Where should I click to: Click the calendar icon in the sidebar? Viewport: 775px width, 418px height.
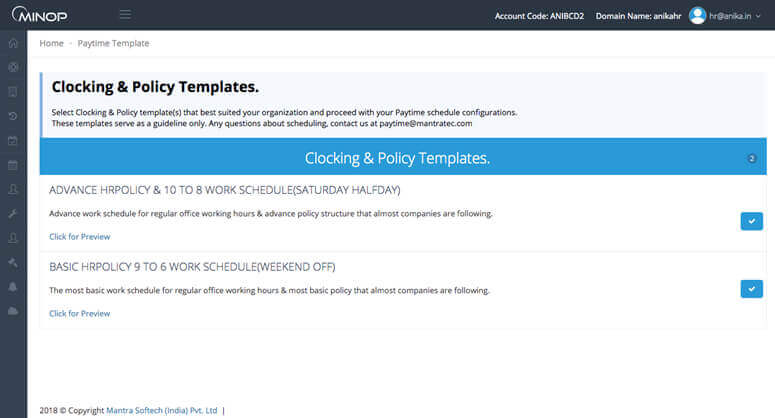pyautogui.click(x=13, y=165)
